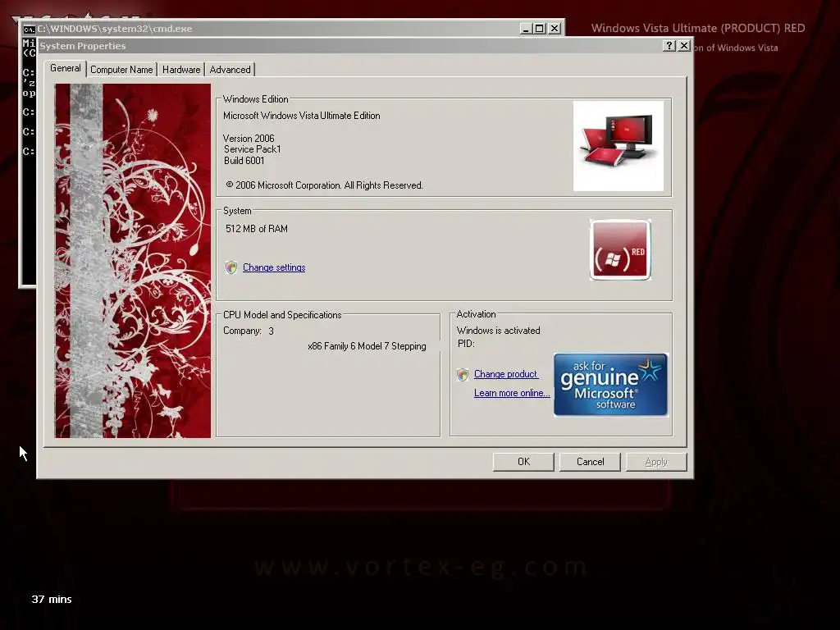Click the shield icon beside Change settings
Viewport: 840px width, 630px height.
point(231,267)
